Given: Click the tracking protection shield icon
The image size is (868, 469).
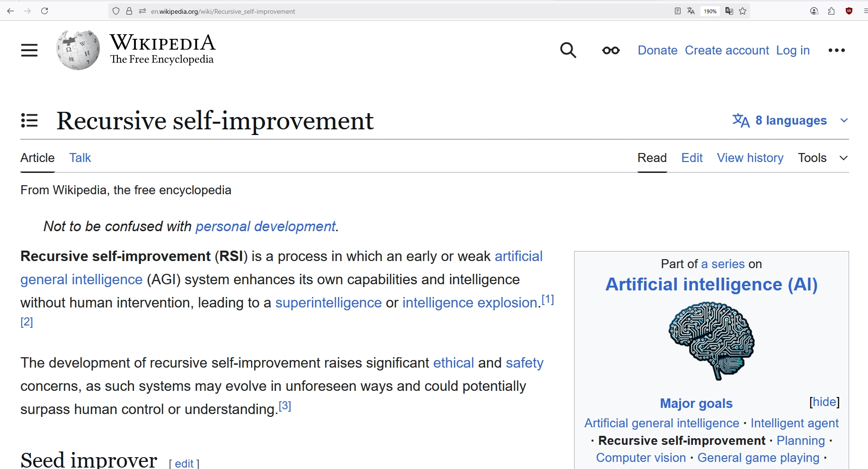Looking at the screenshot, I should coord(116,11).
